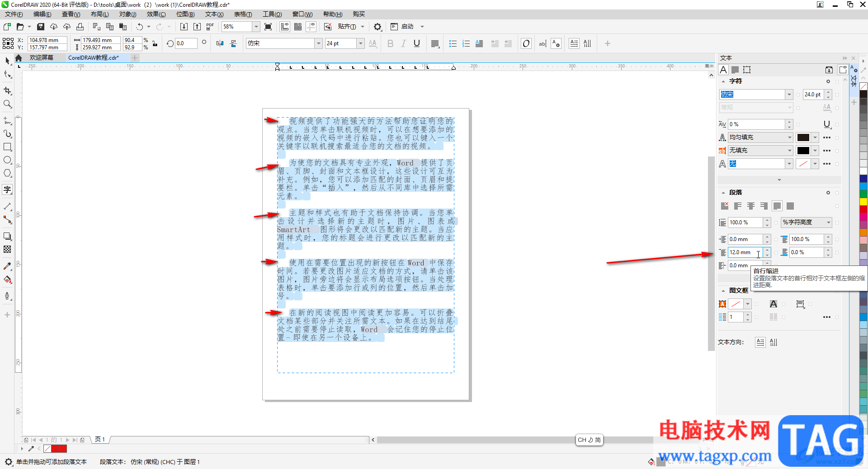Open background fill 无填充 dropdown
The height and width of the screenshot is (469, 868).
click(x=790, y=151)
